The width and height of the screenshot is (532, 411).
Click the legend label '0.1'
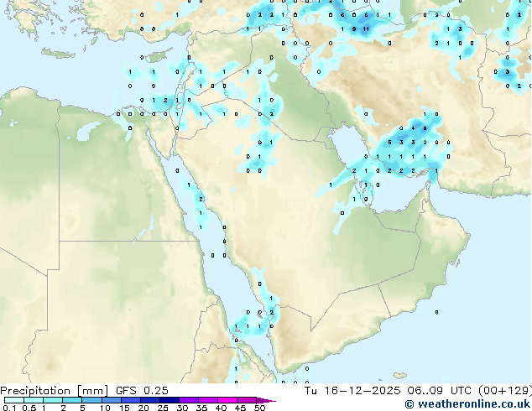[9, 408]
